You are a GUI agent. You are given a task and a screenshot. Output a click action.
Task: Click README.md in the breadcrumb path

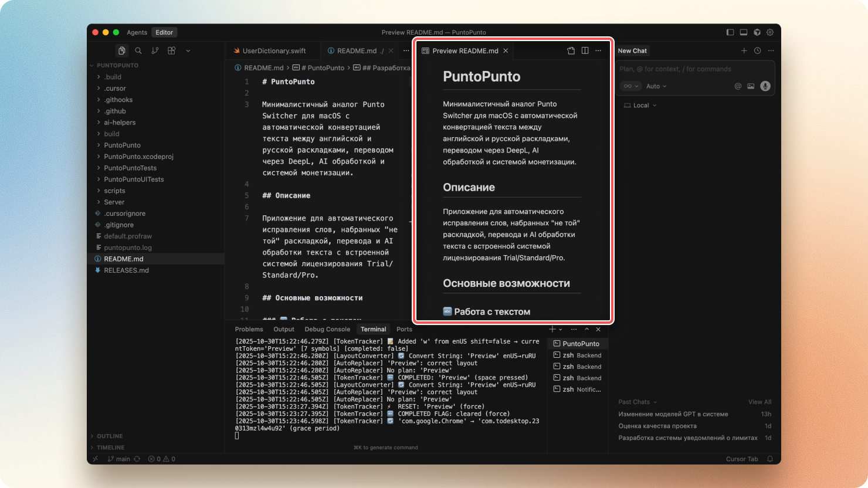(263, 68)
